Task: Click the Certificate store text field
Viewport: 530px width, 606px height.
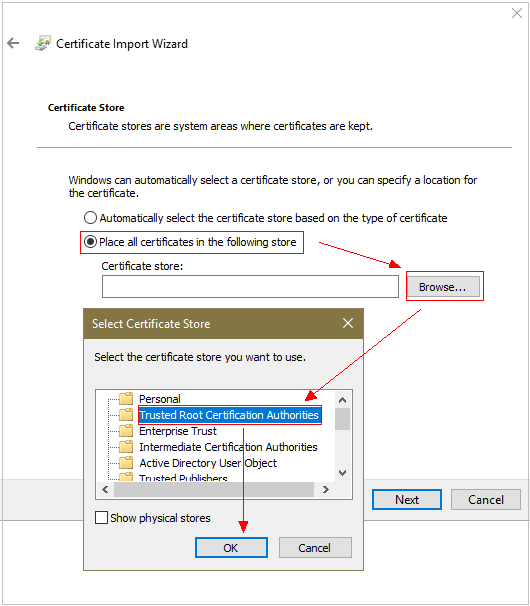Action: 250,286
